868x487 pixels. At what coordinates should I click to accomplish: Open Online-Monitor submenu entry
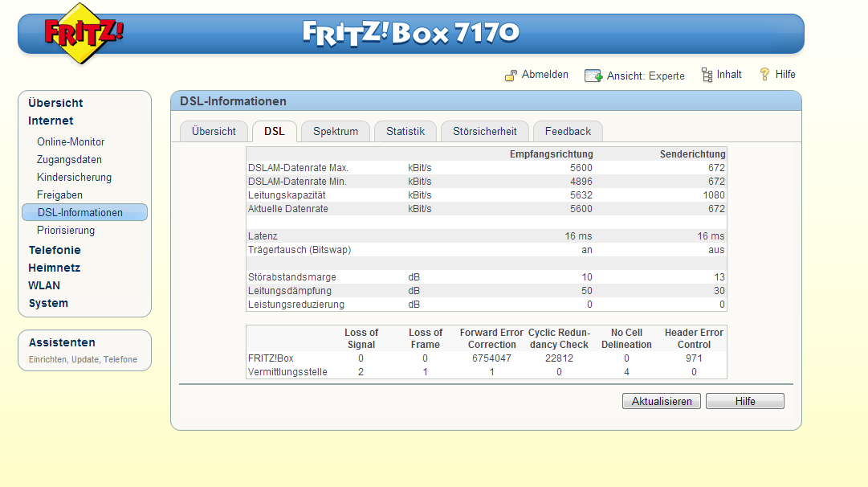[71, 141]
